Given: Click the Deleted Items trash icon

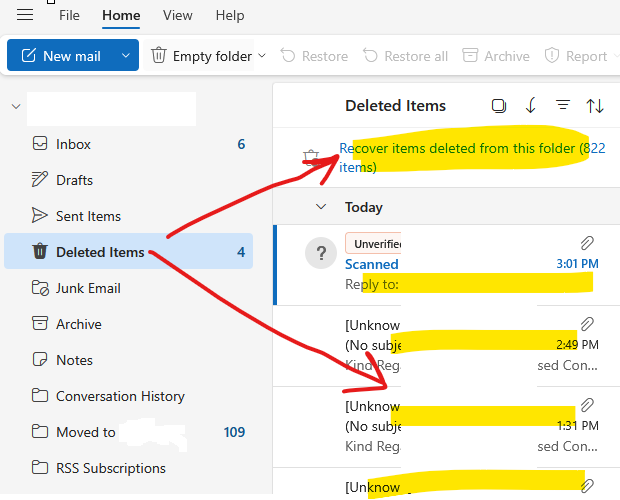Looking at the screenshot, I should (40, 251).
